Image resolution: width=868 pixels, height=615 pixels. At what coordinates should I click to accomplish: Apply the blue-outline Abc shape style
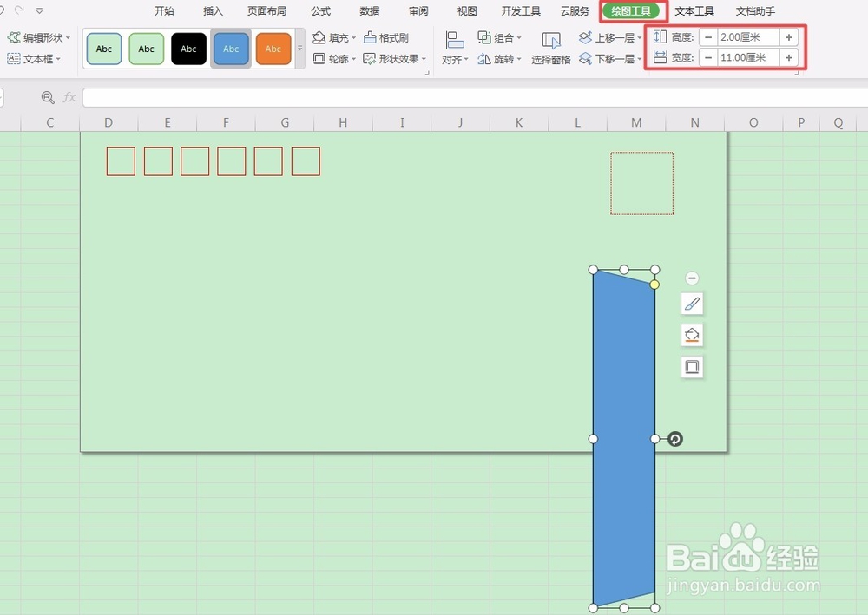click(104, 49)
